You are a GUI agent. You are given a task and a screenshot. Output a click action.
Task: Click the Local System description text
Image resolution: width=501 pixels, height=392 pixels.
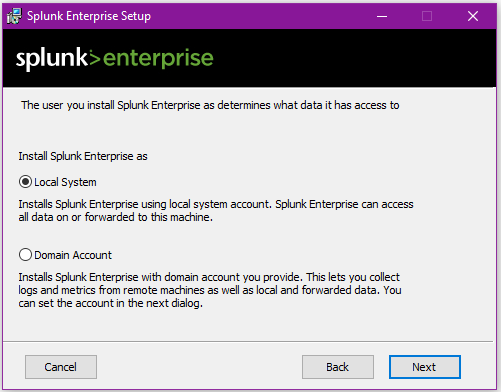click(x=216, y=210)
